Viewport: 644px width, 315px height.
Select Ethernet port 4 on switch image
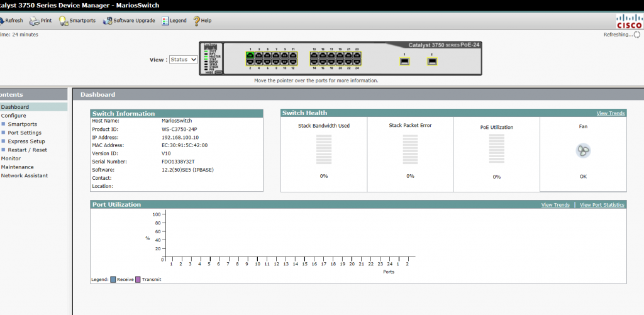[x=258, y=62]
